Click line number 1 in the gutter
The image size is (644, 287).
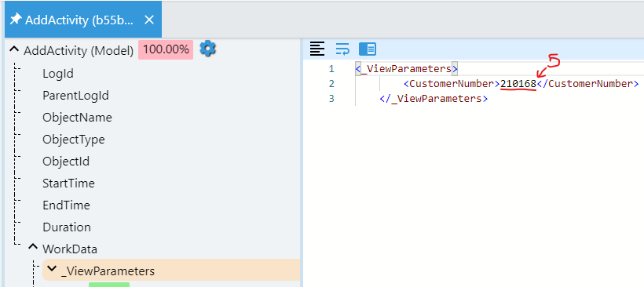(x=331, y=68)
